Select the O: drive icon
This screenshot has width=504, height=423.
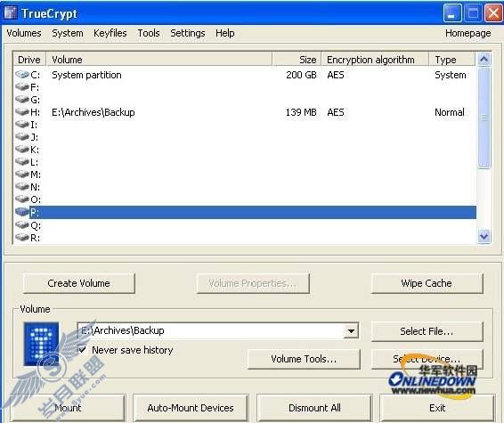pos(22,199)
